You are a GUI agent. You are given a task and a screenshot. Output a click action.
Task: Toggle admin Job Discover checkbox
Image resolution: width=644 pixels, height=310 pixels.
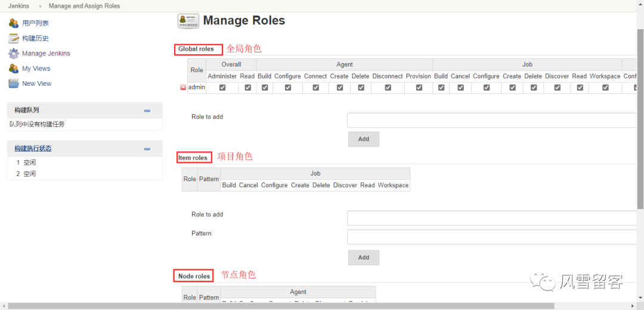[558, 88]
